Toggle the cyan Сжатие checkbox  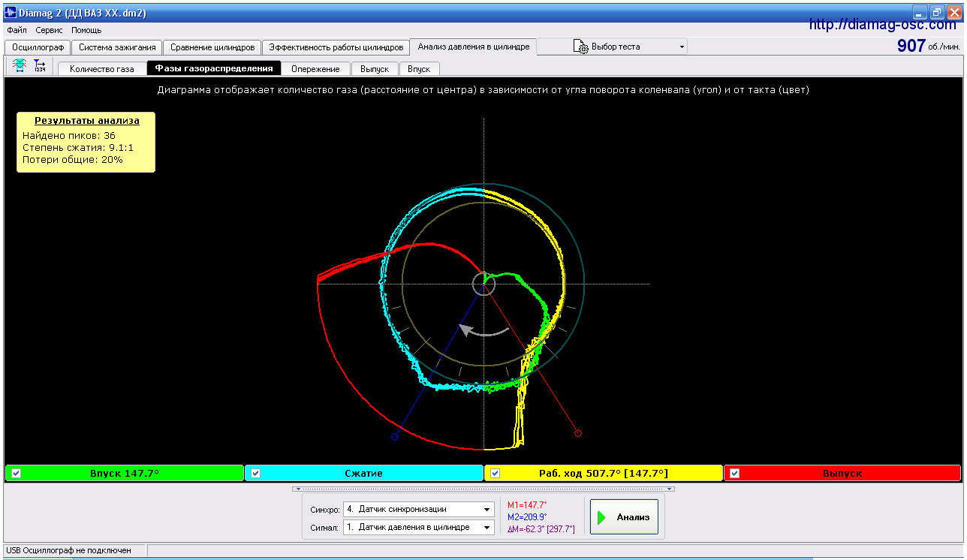coord(255,473)
